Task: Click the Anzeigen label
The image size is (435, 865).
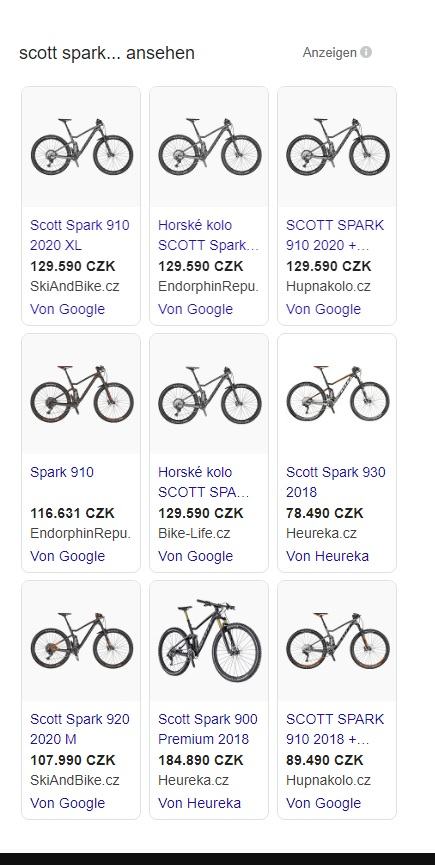Action: pyautogui.click(x=329, y=52)
